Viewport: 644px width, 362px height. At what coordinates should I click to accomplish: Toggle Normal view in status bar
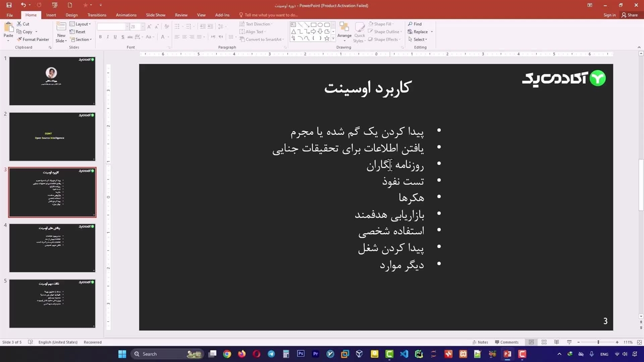coord(531,342)
